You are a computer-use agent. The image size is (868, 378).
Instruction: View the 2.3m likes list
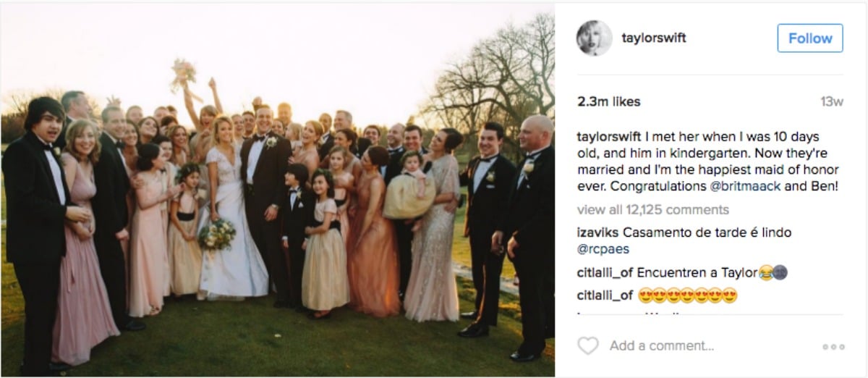(x=609, y=102)
